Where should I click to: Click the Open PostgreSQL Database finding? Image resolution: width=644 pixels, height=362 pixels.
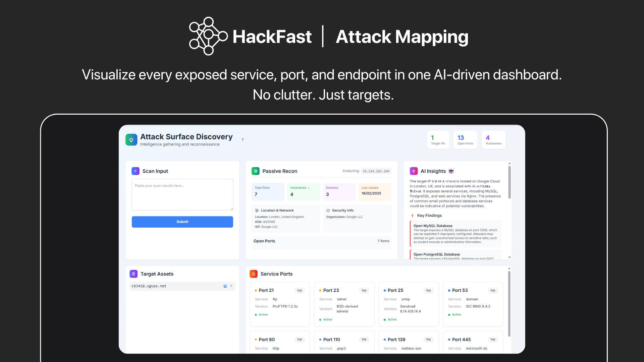coord(456,255)
